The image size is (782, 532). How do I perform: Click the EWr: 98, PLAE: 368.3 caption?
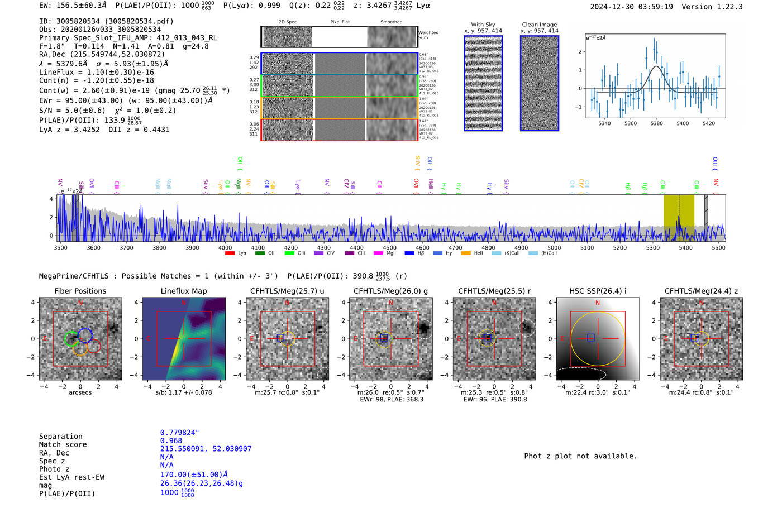tap(392, 400)
